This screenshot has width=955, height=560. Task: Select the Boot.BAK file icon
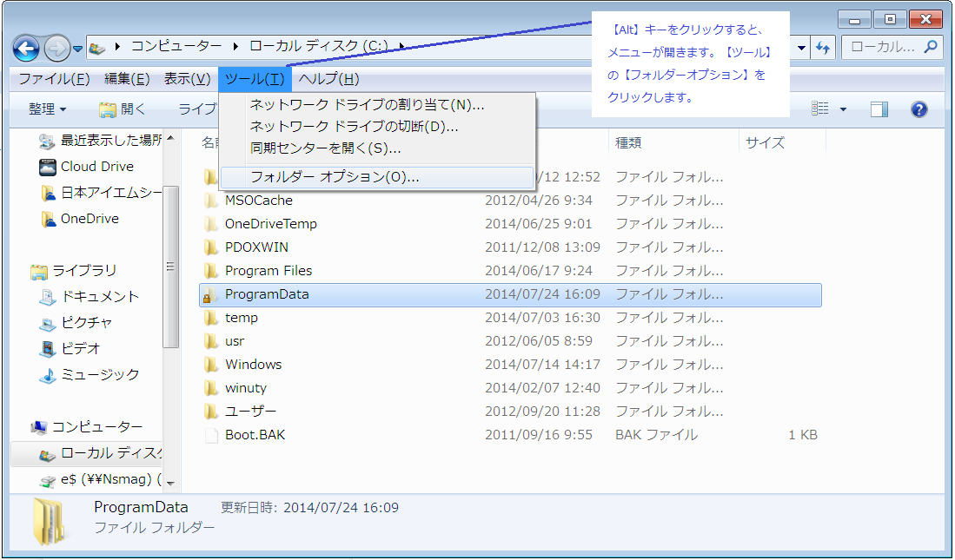(211, 435)
